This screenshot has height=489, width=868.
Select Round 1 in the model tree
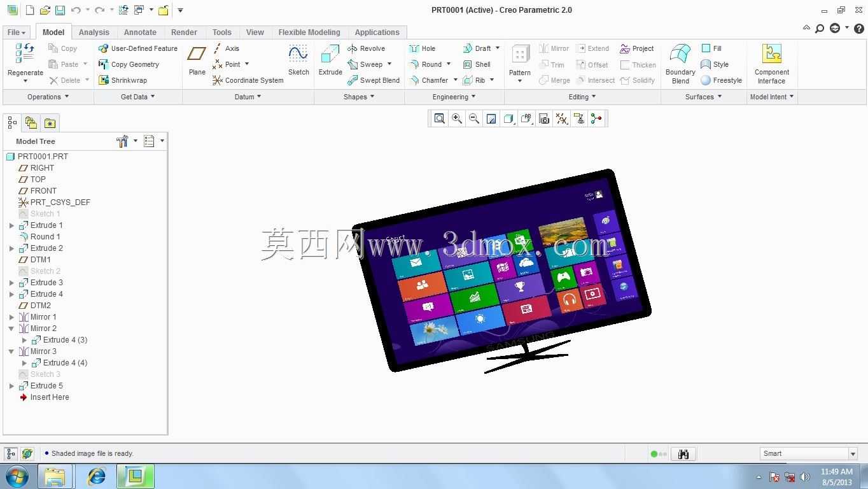[x=39, y=237]
